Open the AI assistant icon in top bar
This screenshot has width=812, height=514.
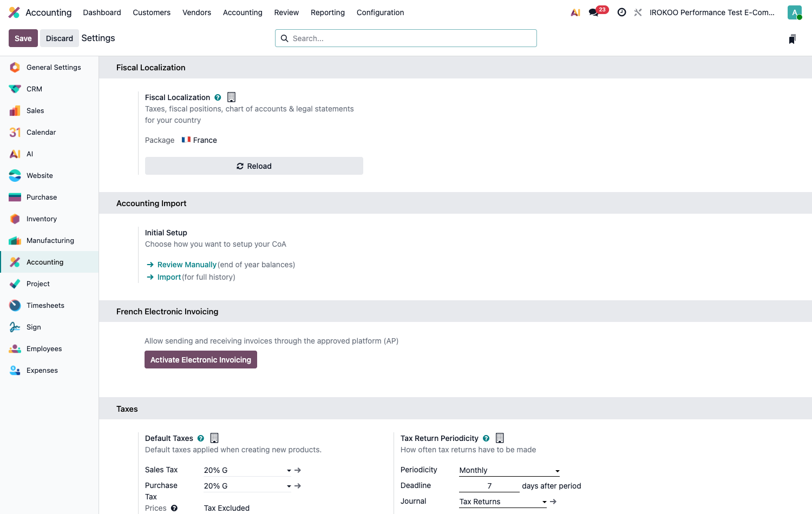[575, 12]
